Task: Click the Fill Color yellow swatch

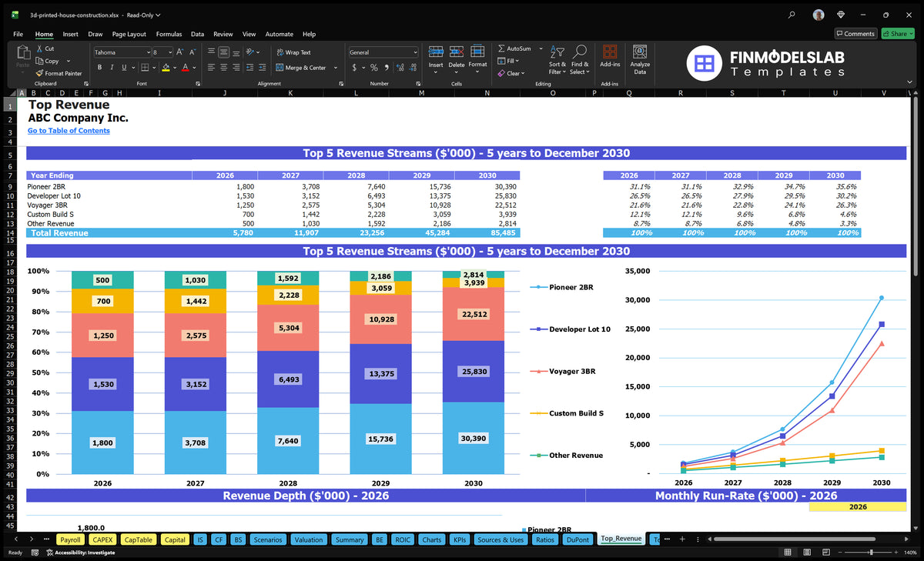Action: pos(166,68)
